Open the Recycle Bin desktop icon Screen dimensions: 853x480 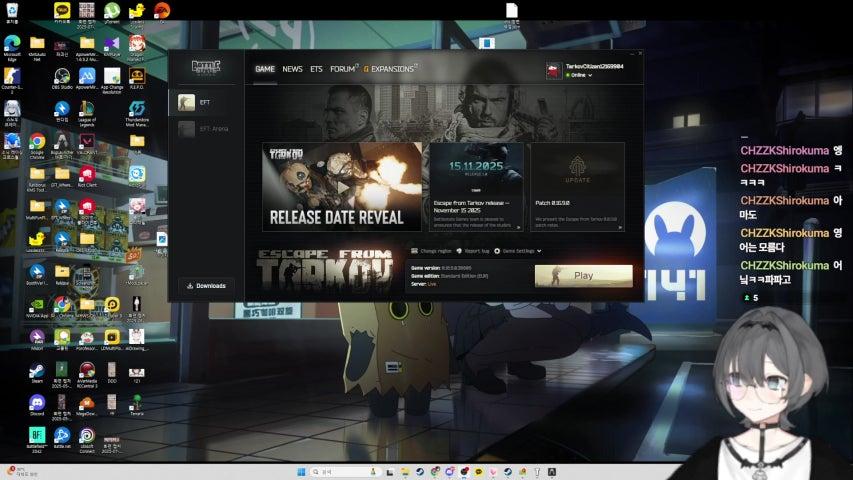point(12,13)
